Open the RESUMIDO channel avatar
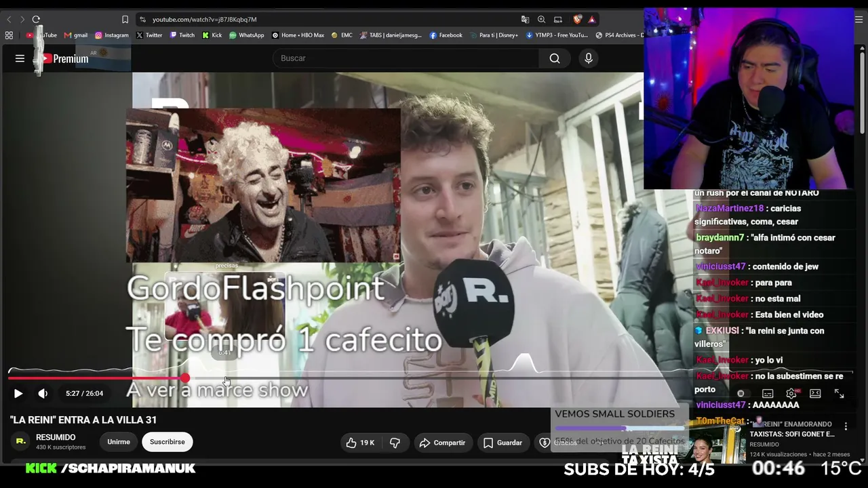The height and width of the screenshot is (488, 868). tap(20, 441)
